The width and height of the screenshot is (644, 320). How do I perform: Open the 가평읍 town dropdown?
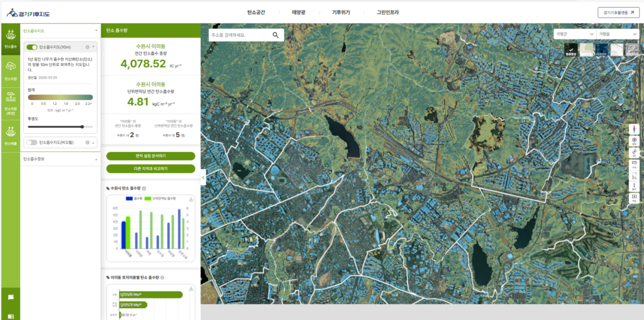click(x=616, y=34)
